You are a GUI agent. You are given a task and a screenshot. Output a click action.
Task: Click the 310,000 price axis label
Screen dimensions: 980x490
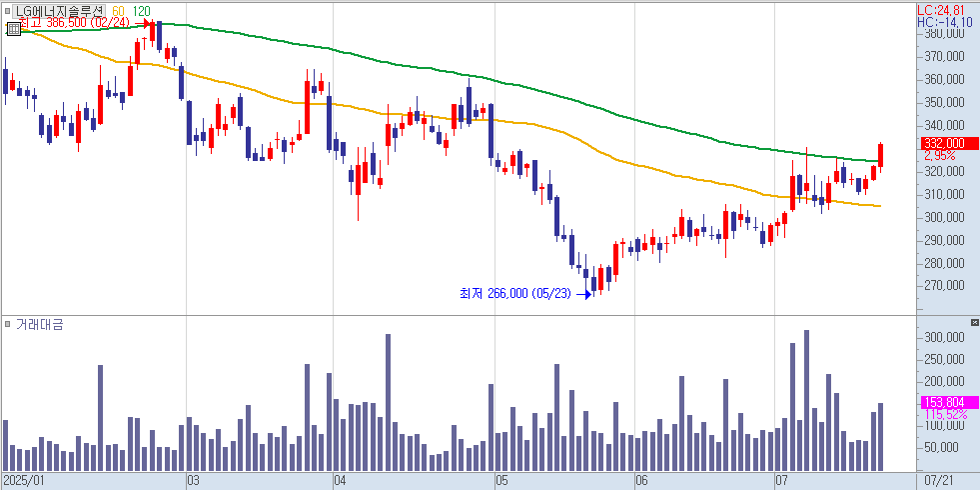tap(942, 195)
